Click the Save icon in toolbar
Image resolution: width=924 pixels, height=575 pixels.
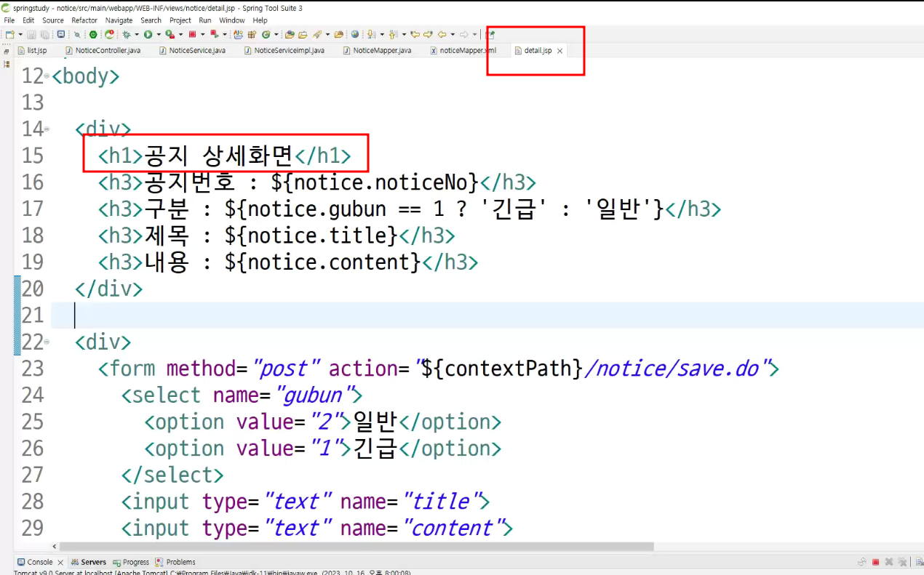pyautogui.click(x=31, y=34)
